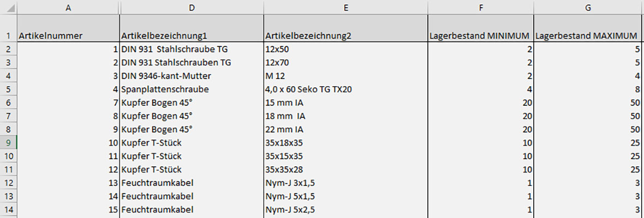The width and height of the screenshot is (644, 218).
Task: Select the top-left select-all corner
Action: tap(8, 7)
